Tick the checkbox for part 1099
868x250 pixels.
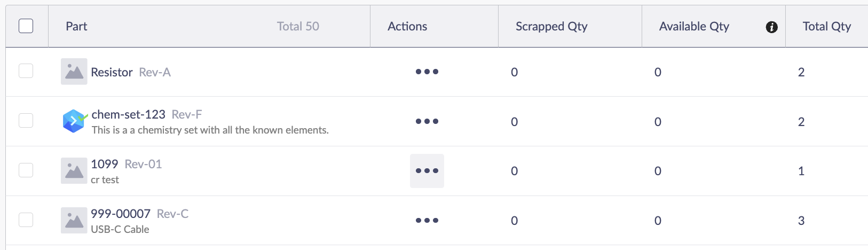[x=26, y=170]
